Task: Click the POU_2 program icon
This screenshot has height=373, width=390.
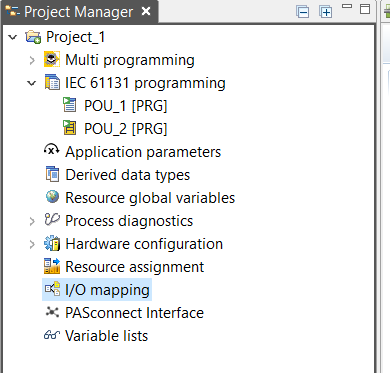Action: (x=70, y=128)
